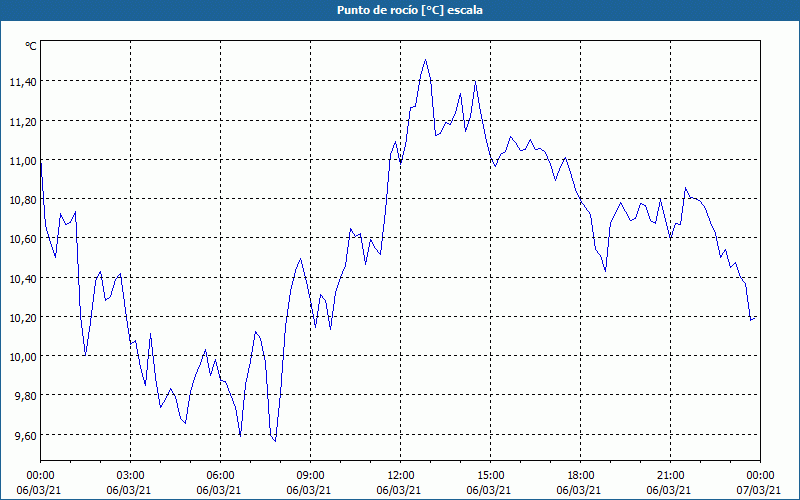
Task: Click the curve's lowest point before 08:00
Action: tap(276, 441)
